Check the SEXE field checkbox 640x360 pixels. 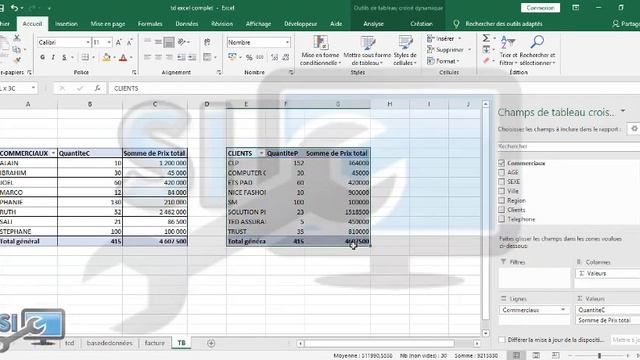point(502,182)
